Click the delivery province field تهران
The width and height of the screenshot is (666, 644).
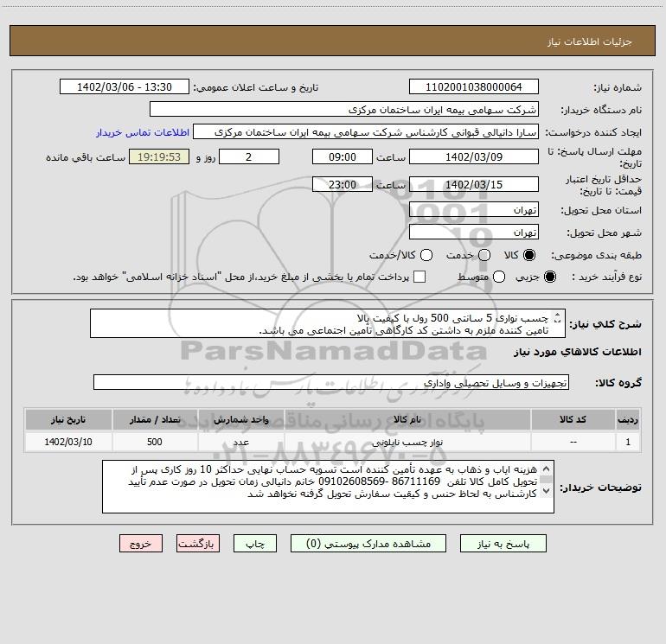pos(474,209)
